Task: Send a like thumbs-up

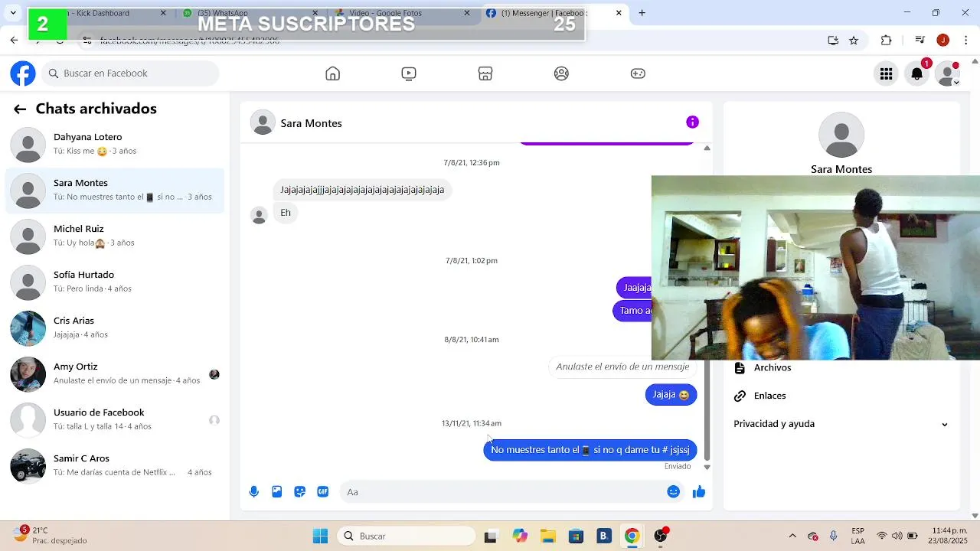Action: pos(699,492)
